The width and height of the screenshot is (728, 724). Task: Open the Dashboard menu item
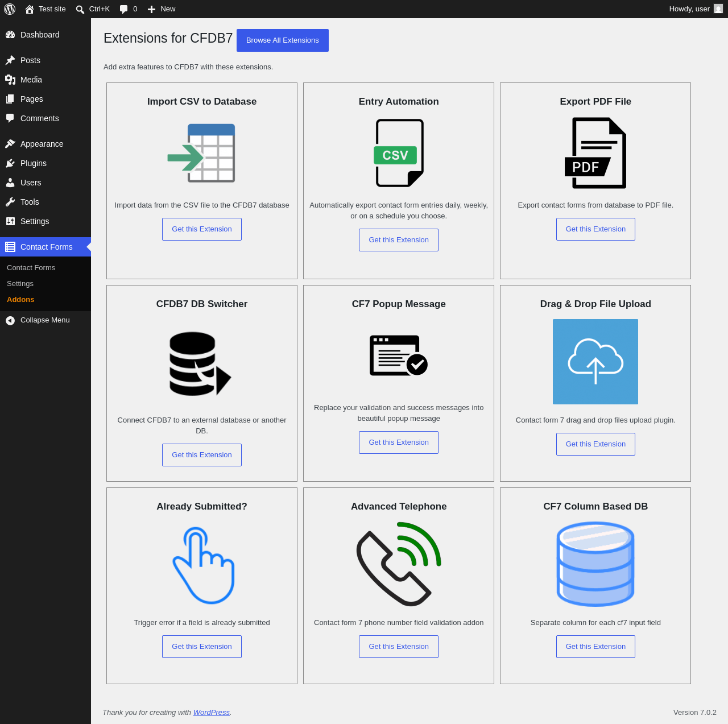pos(45,35)
